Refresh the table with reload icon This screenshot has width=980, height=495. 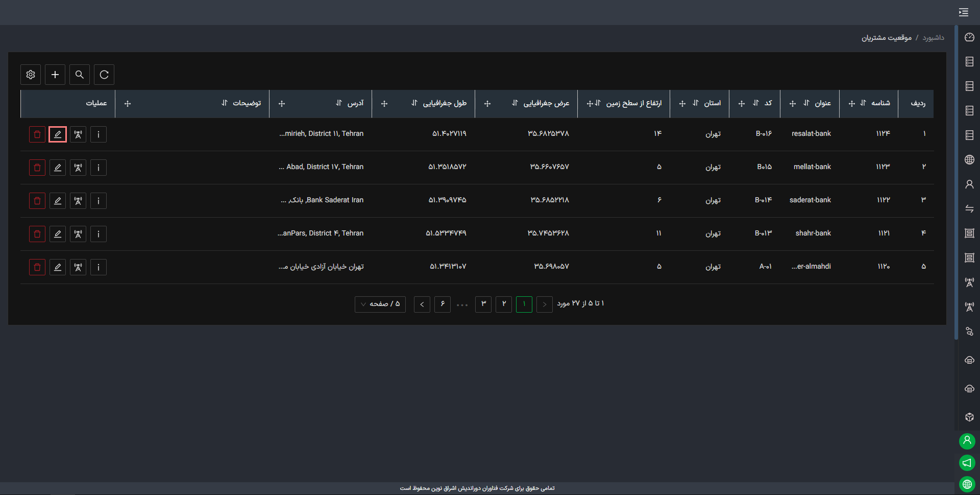[104, 75]
